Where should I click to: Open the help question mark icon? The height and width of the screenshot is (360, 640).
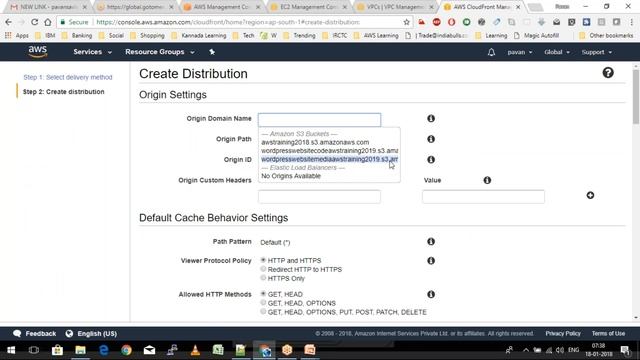pos(608,73)
